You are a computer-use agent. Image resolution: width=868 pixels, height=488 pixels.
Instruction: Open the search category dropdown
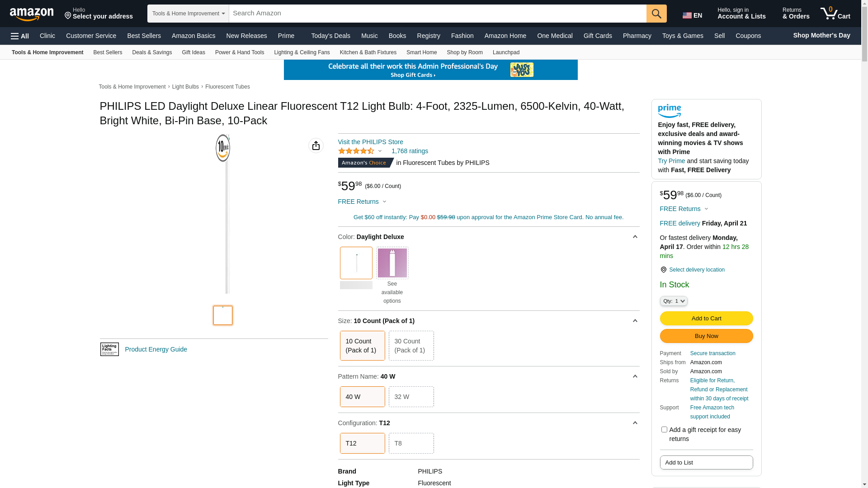tap(188, 14)
